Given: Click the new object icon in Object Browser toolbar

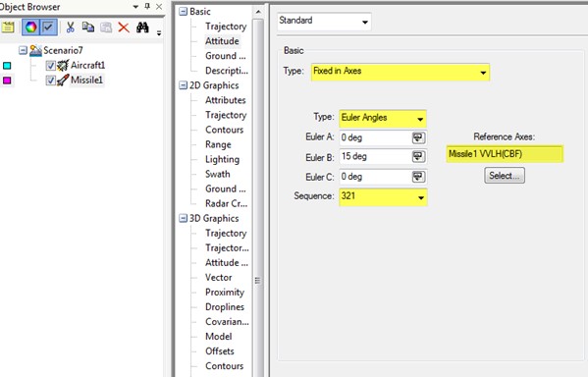Looking at the screenshot, I should point(8,27).
